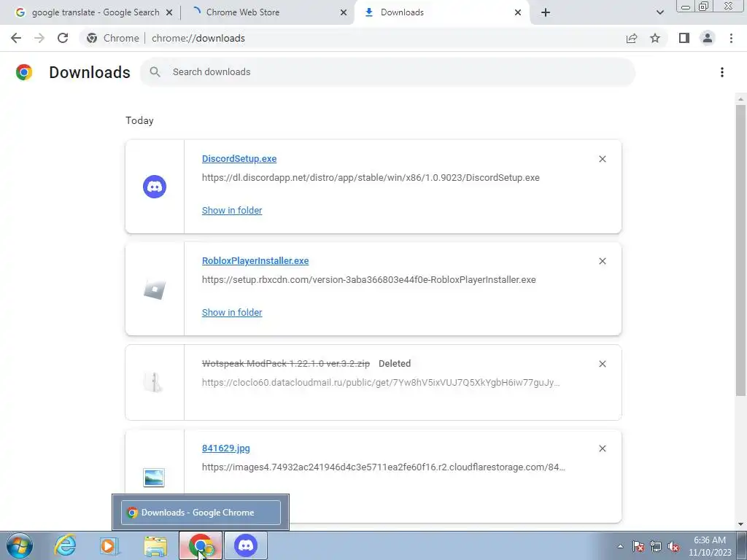Click the Chrome taskbar button
The height and width of the screenshot is (560, 747).
[201, 545]
